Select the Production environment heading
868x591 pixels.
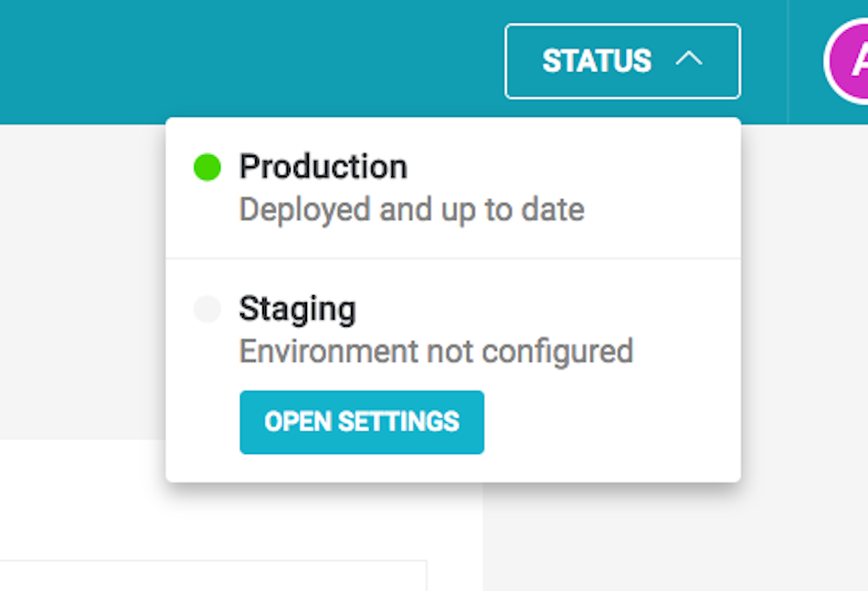[x=323, y=166]
